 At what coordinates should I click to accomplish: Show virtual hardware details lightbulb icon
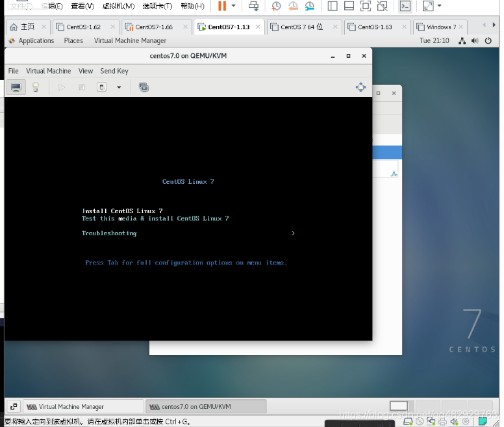[x=36, y=87]
